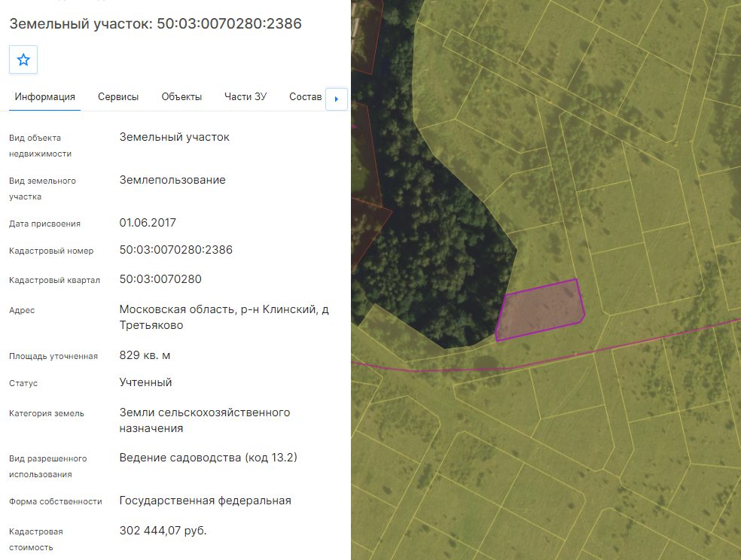
Task: Click the Дата присвоения label
Action: click(x=44, y=224)
